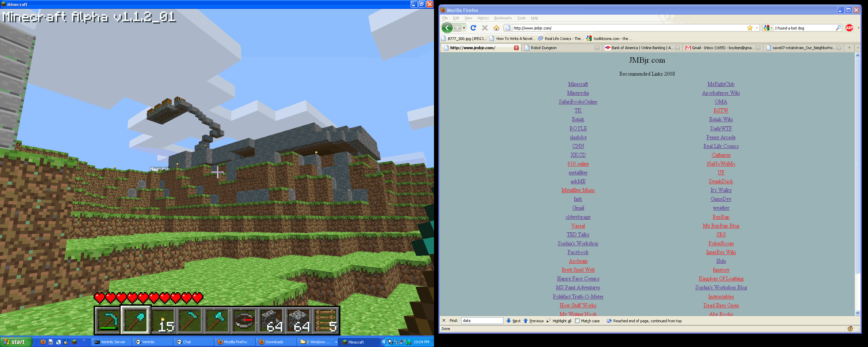Close the Firefox find bar

coord(444,321)
